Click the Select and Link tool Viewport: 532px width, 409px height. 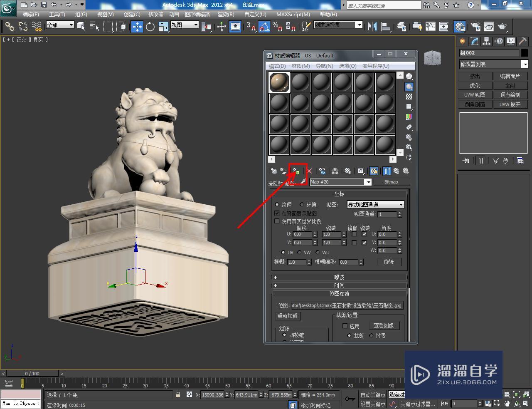[9, 27]
